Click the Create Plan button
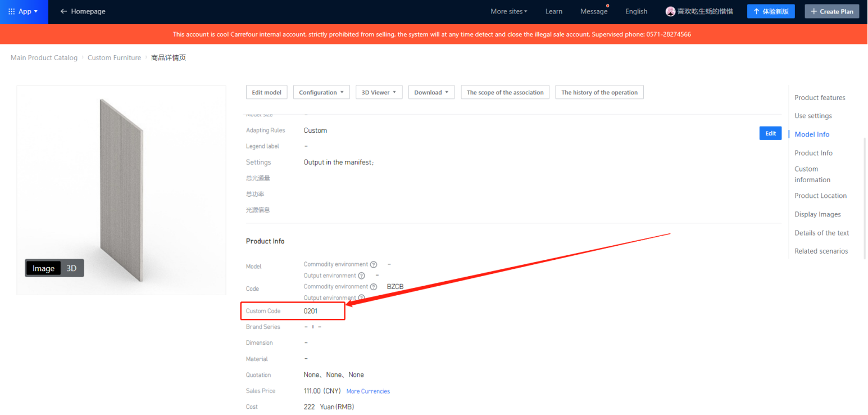This screenshot has height=415, width=868. click(831, 11)
